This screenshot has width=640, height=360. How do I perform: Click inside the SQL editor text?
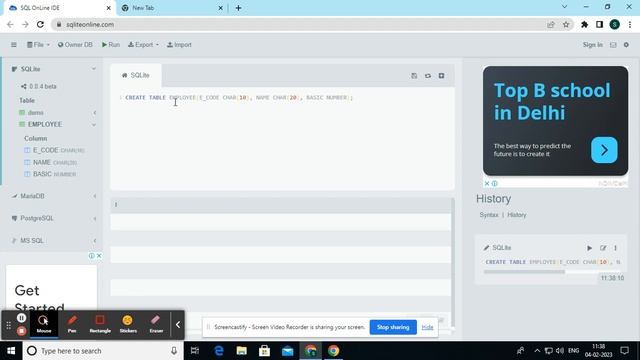point(239,98)
